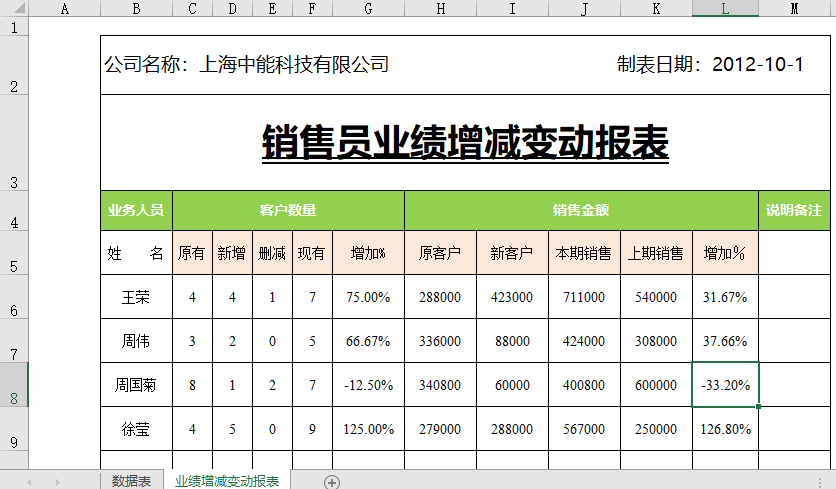
Task: Select the -33.20% cell
Action: [725, 385]
